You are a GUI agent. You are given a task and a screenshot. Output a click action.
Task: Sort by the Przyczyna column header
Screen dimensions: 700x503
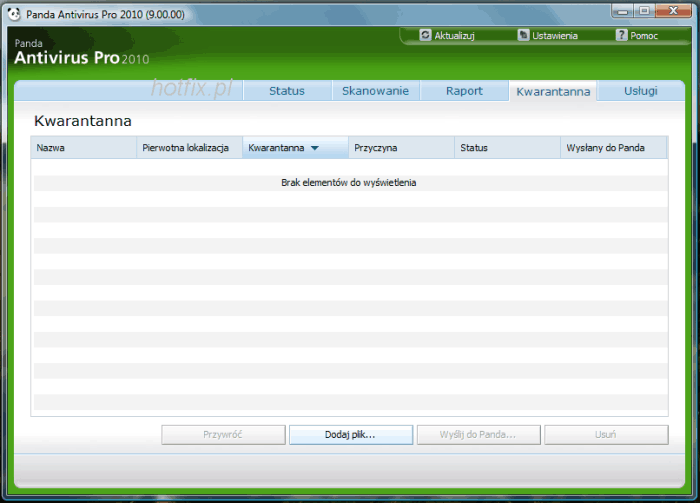pos(401,148)
